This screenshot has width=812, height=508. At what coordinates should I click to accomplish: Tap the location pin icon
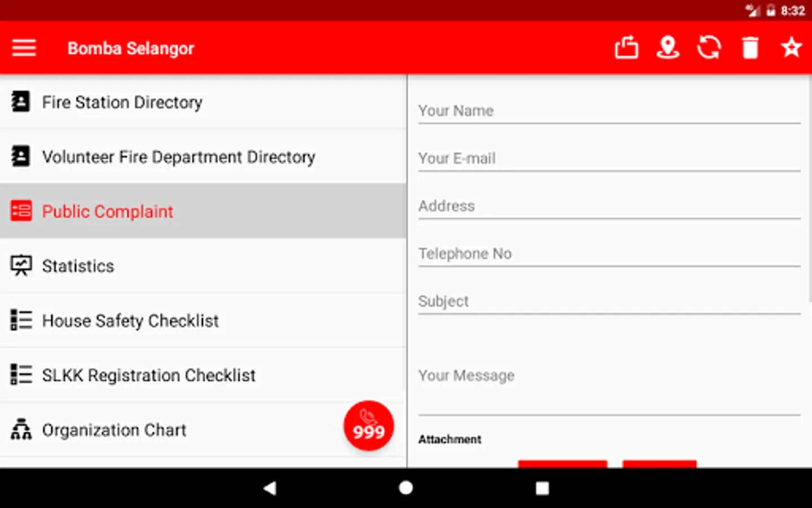668,47
